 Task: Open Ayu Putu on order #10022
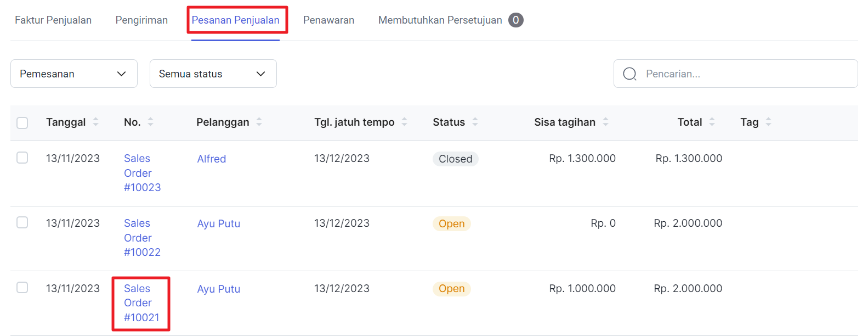[x=219, y=223]
